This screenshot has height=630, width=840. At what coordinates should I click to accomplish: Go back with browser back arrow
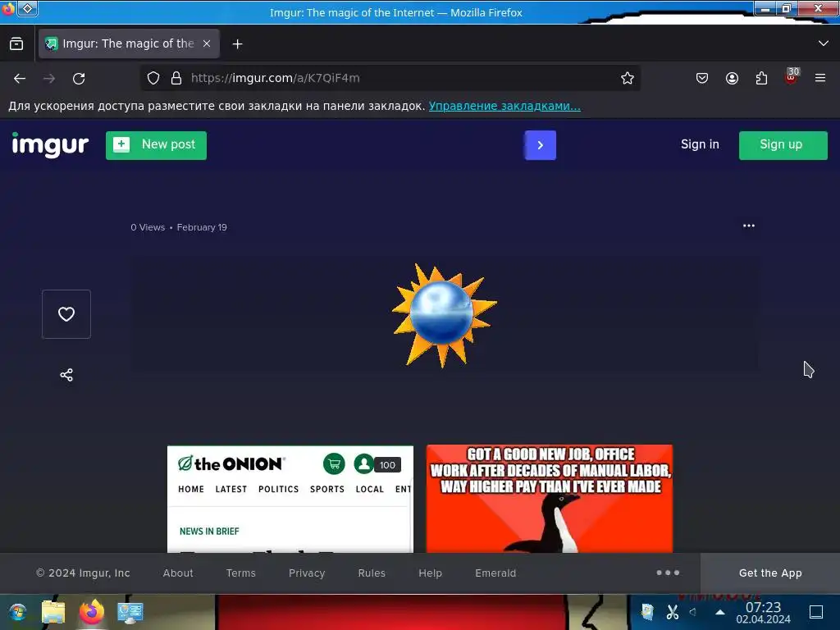(x=20, y=78)
